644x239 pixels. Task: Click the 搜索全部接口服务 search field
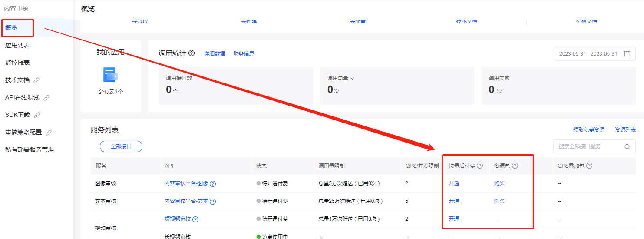pyautogui.click(x=594, y=146)
